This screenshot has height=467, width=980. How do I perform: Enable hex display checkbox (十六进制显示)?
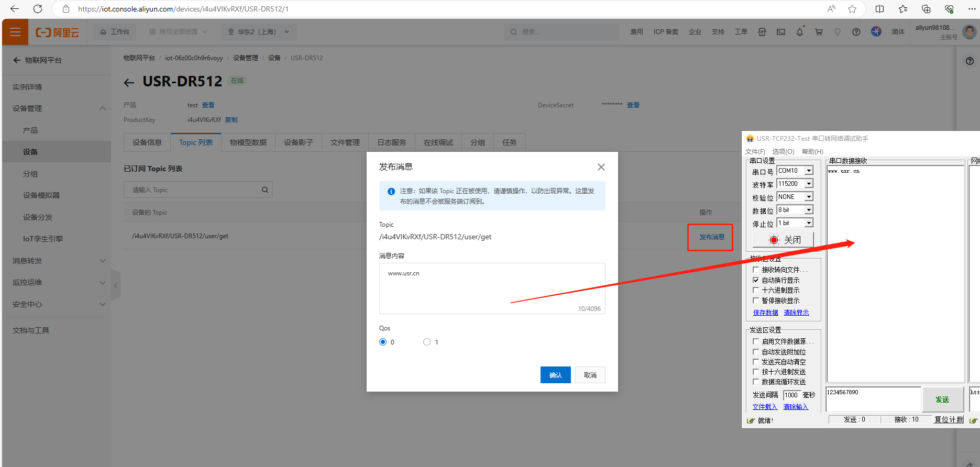[x=756, y=290]
